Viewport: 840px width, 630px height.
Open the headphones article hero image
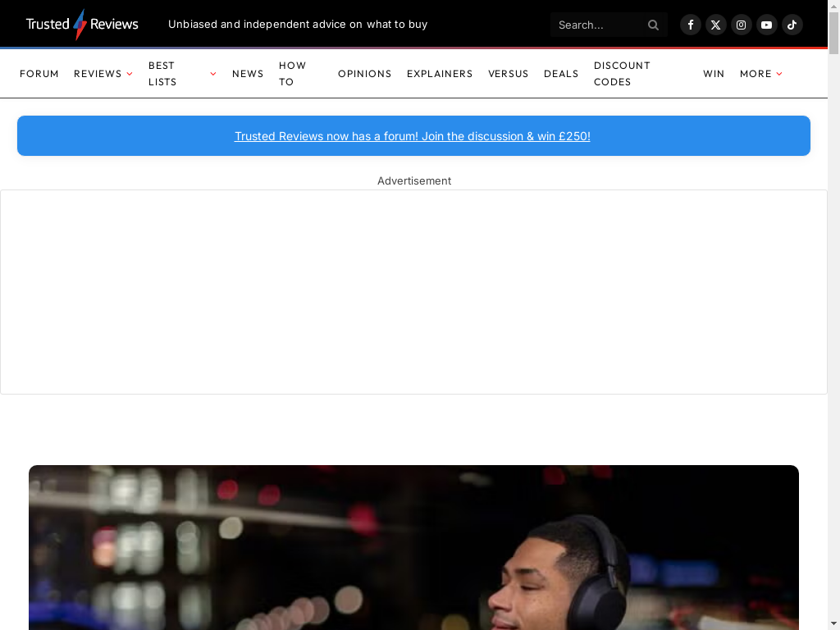click(x=413, y=547)
